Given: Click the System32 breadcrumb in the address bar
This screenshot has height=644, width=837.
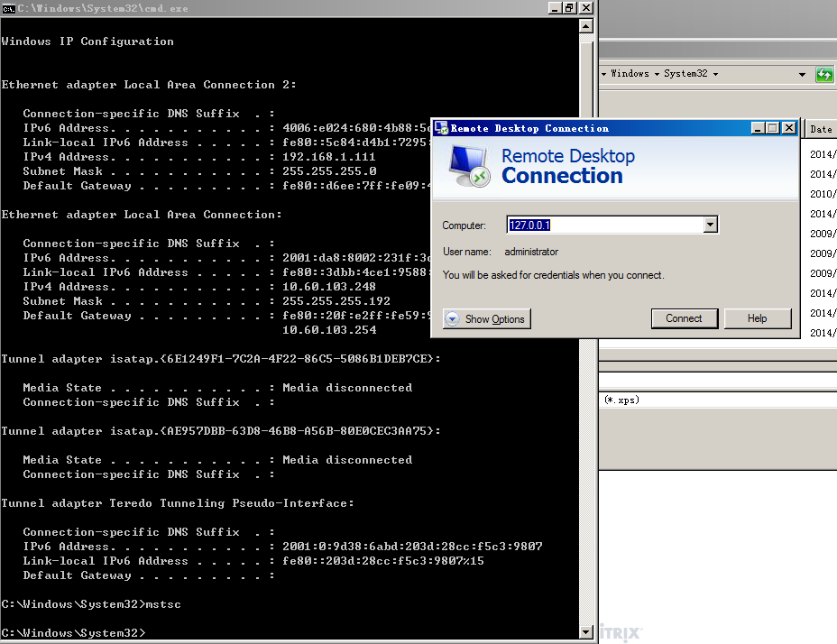Looking at the screenshot, I should click(x=685, y=74).
